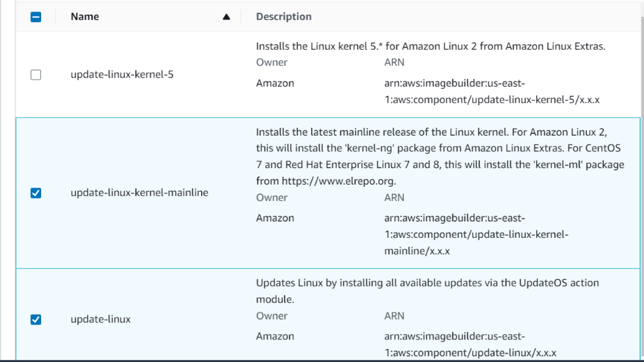Click the Linux kernel 5.* description text
644x362 pixels.
pos(431,46)
